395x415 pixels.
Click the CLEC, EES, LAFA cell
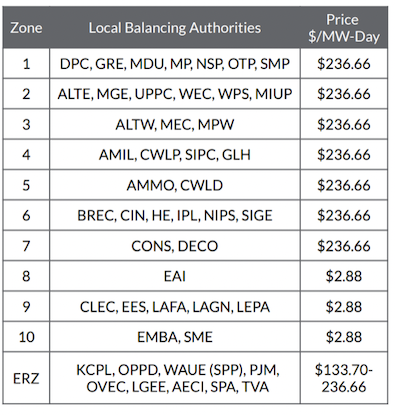coord(175,307)
